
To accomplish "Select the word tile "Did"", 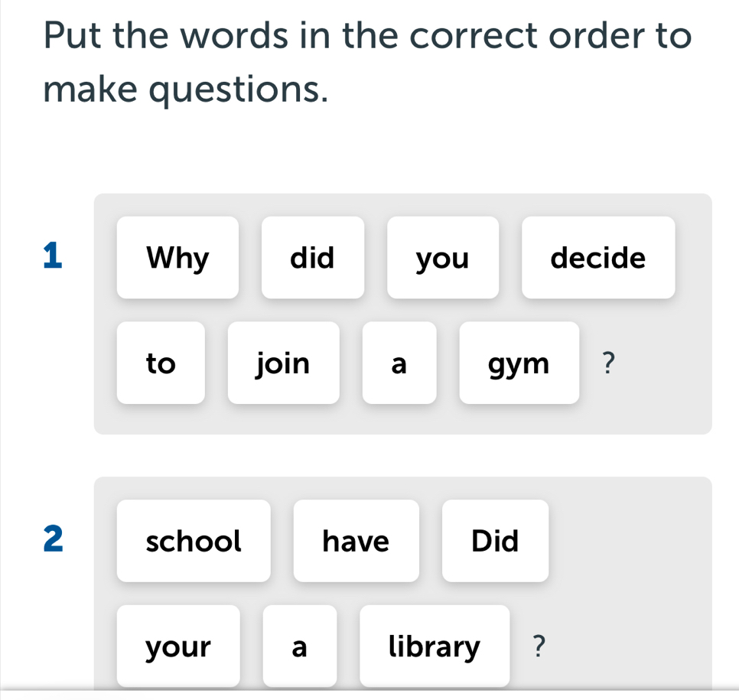I will click(495, 541).
